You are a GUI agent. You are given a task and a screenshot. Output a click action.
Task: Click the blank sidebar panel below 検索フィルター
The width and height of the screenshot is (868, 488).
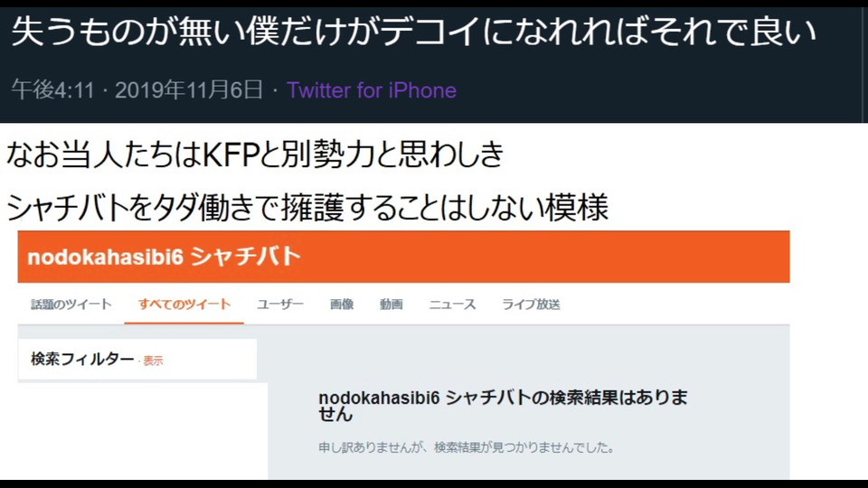(143, 430)
